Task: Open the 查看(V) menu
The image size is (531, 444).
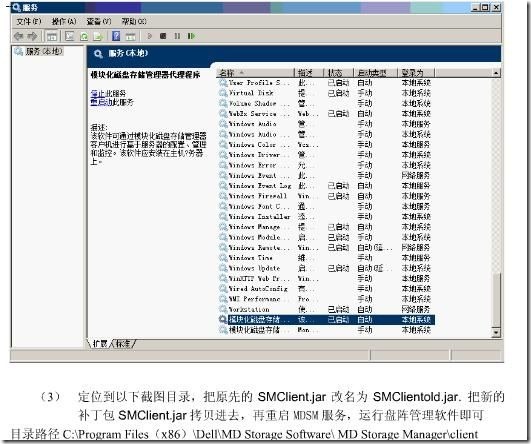Action: pyautogui.click(x=99, y=21)
